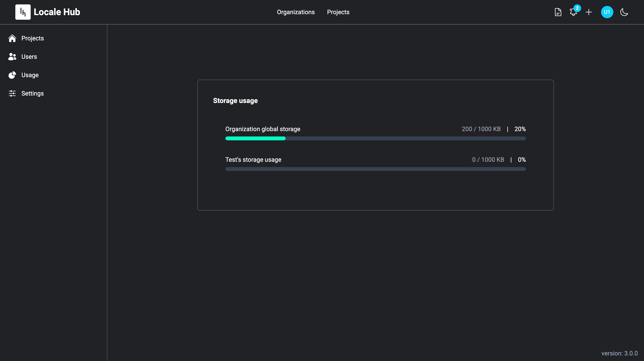Click the Test's storage usage progress bar
Image resolution: width=644 pixels, height=361 pixels.
click(x=375, y=169)
